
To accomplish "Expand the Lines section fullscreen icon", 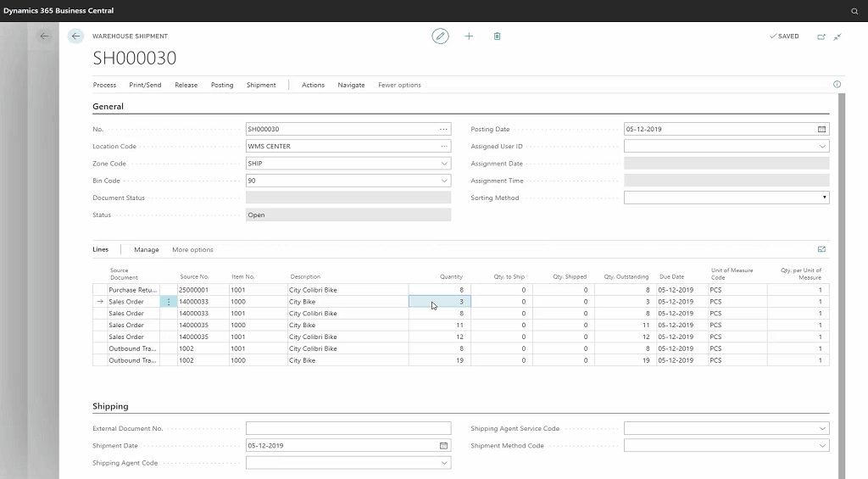I will click(x=821, y=249).
